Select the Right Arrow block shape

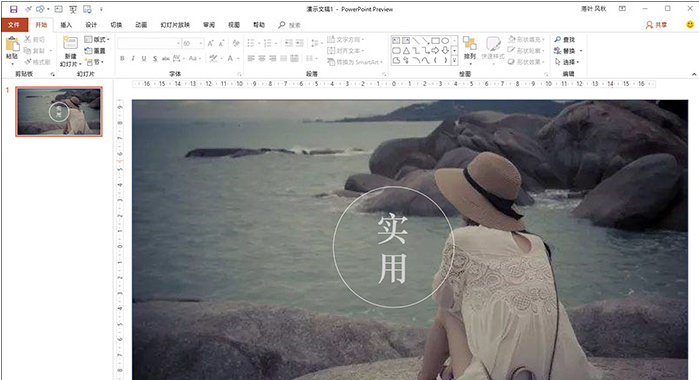coord(436,50)
